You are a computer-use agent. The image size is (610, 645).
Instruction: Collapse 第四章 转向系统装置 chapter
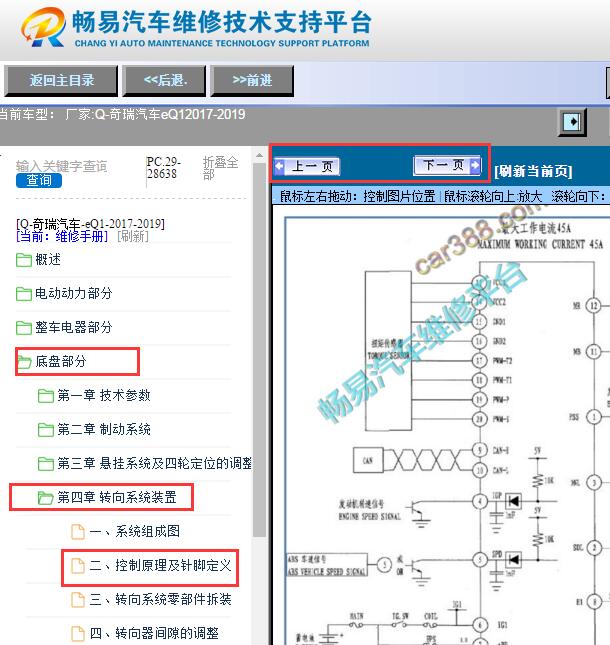[x=117, y=497]
